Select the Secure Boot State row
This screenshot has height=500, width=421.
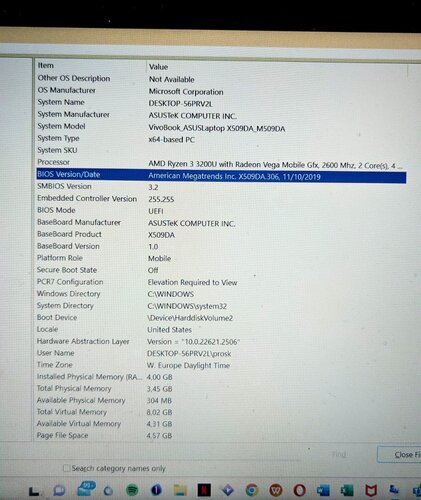[x=221, y=270]
